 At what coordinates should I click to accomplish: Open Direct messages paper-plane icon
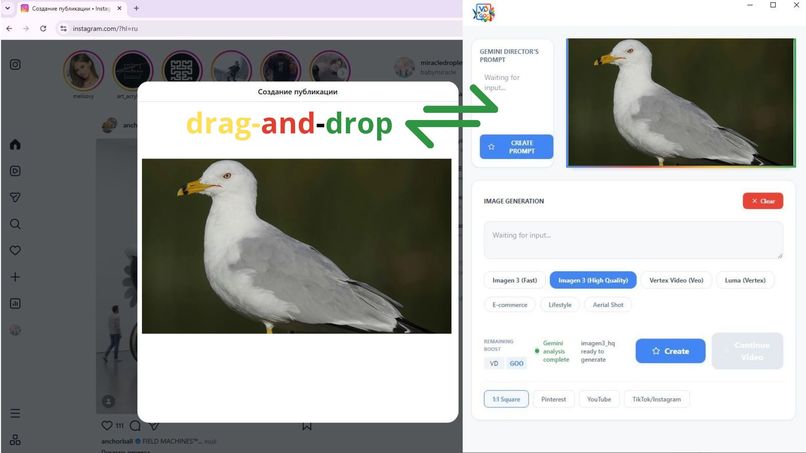coord(15,197)
